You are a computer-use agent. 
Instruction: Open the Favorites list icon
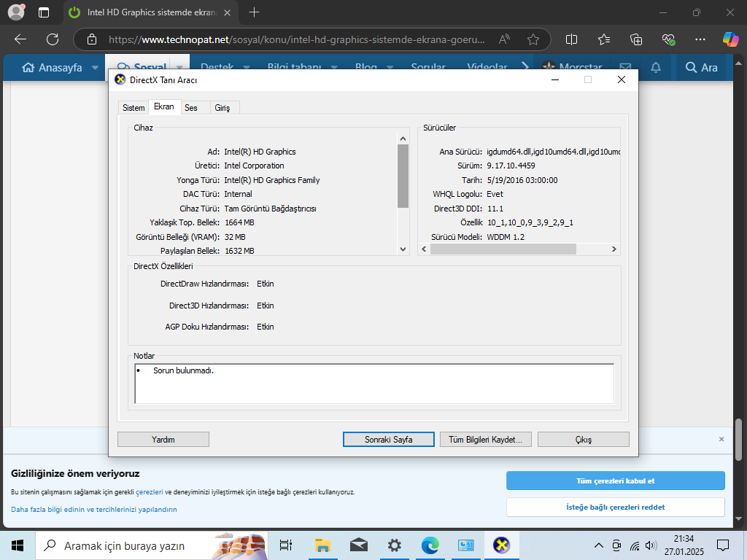point(603,39)
